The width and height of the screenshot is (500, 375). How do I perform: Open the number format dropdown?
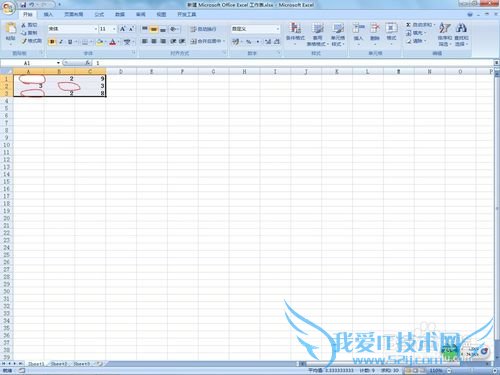coord(277,29)
